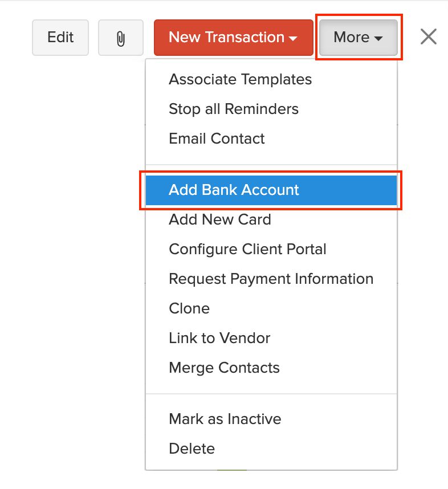This screenshot has width=448, height=489.
Task: Click the New Transaction caret arrow
Action: click(294, 39)
